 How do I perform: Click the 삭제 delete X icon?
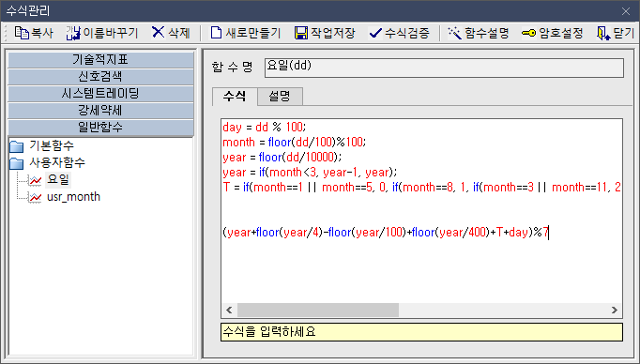(158, 32)
